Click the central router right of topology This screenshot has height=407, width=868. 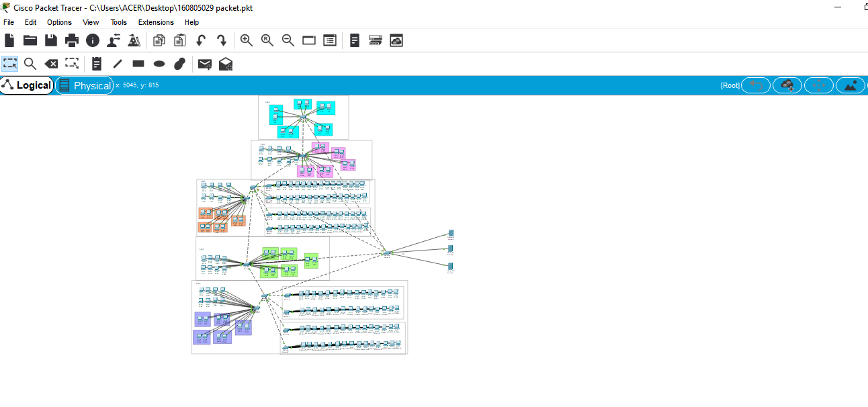pos(386,253)
